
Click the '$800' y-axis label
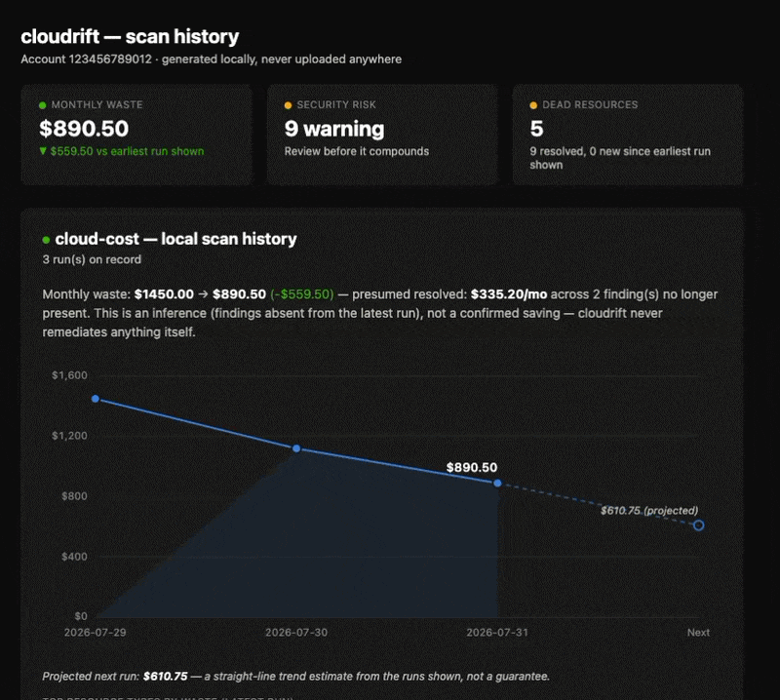click(x=74, y=496)
